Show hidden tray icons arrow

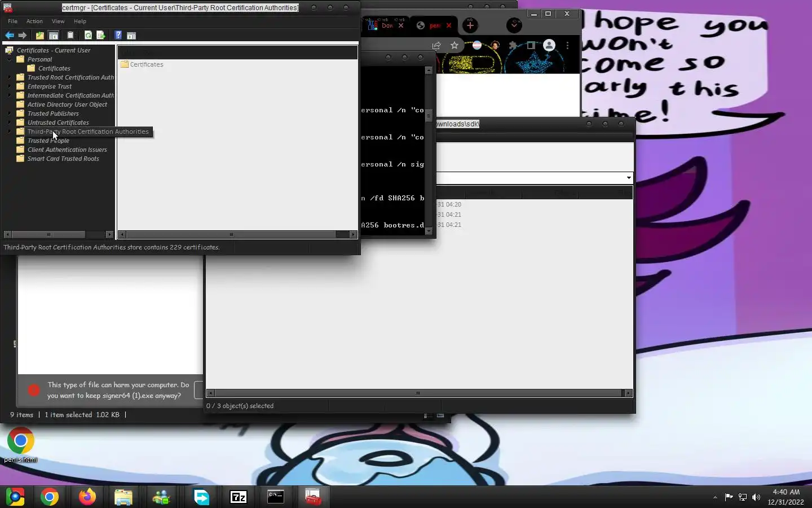tap(715, 497)
